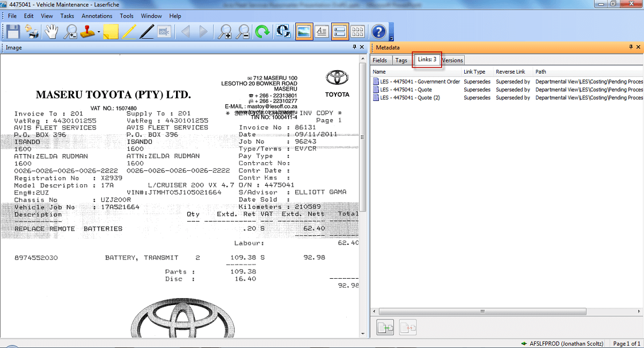The image size is (644, 348).
Task: Click the remove document link button
Action: (408, 327)
